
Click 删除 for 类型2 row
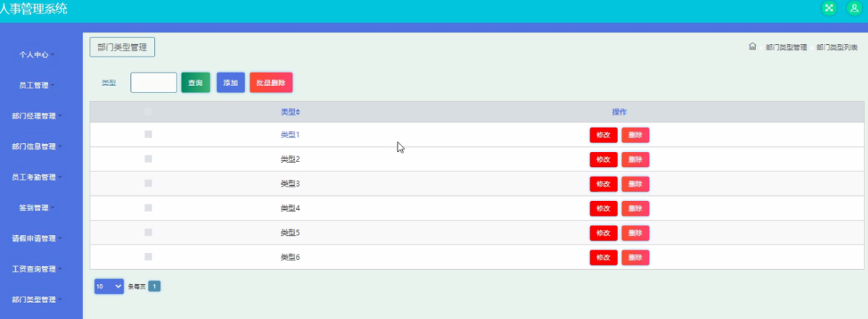coord(635,159)
